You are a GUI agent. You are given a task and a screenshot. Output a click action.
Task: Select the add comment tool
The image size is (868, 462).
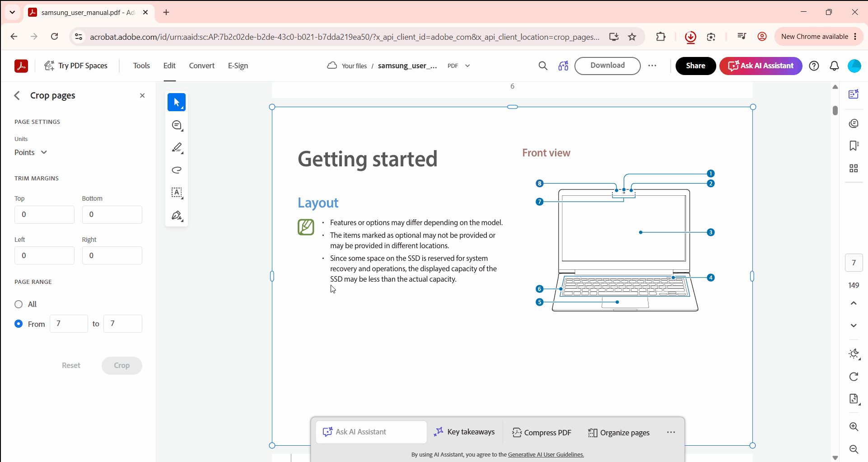pyautogui.click(x=177, y=125)
